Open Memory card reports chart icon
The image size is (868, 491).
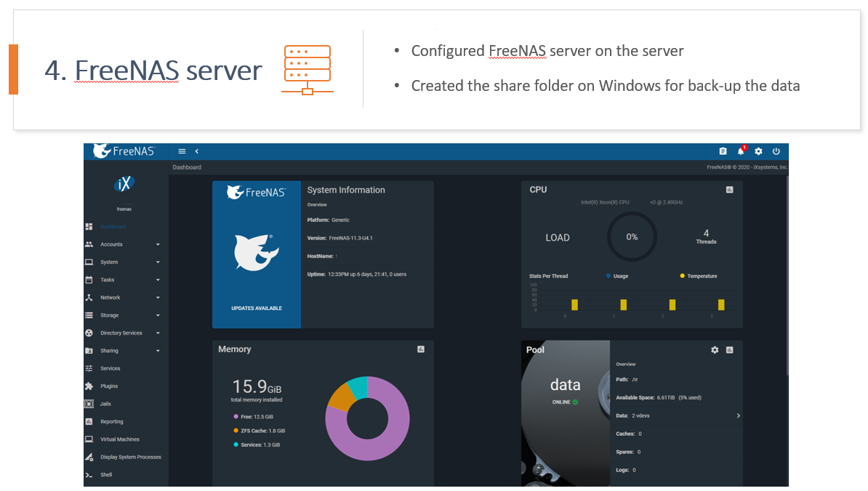coord(421,349)
